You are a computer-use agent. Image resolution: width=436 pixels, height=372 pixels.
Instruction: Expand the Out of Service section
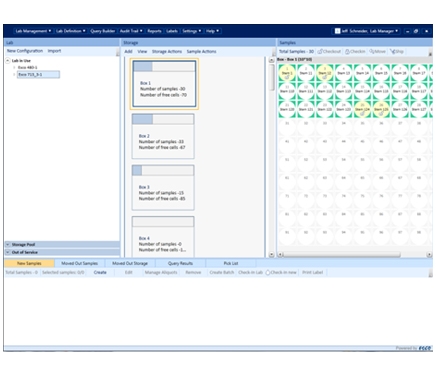pyautogui.click(x=8, y=252)
